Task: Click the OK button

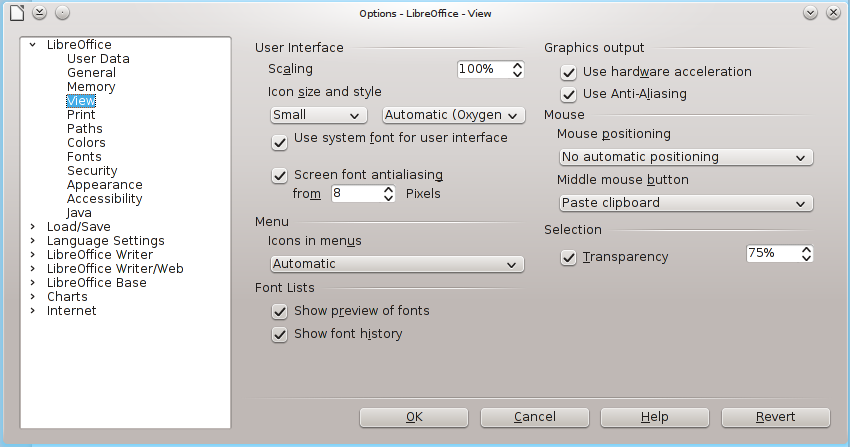Action: 414,417
